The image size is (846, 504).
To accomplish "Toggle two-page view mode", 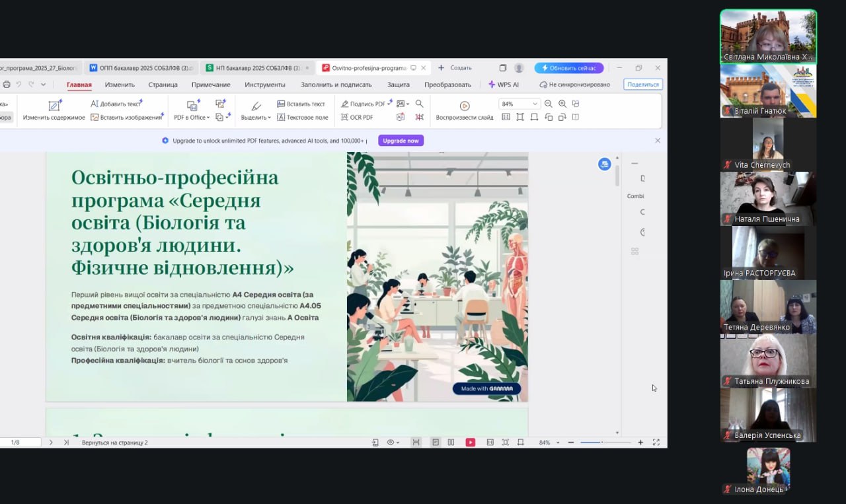I will 451,443.
